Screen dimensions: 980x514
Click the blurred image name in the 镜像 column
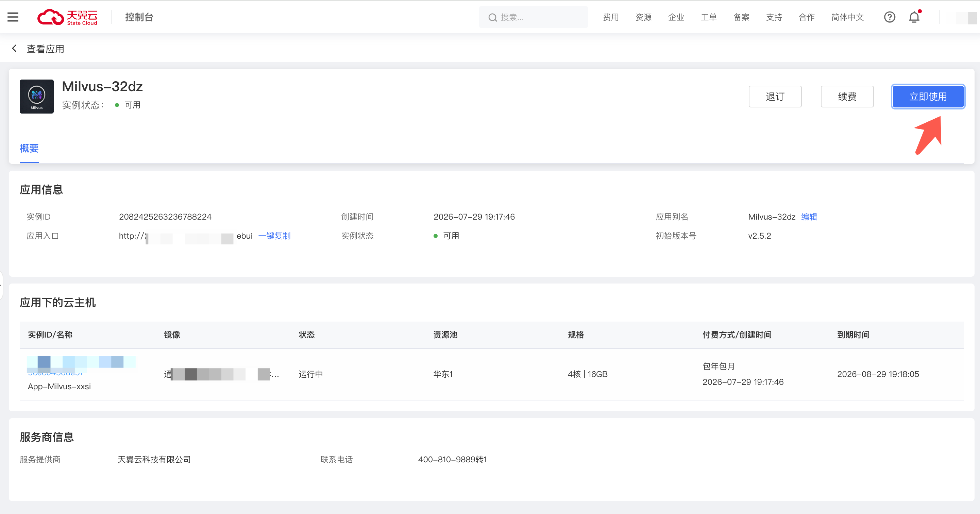[221, 374]
